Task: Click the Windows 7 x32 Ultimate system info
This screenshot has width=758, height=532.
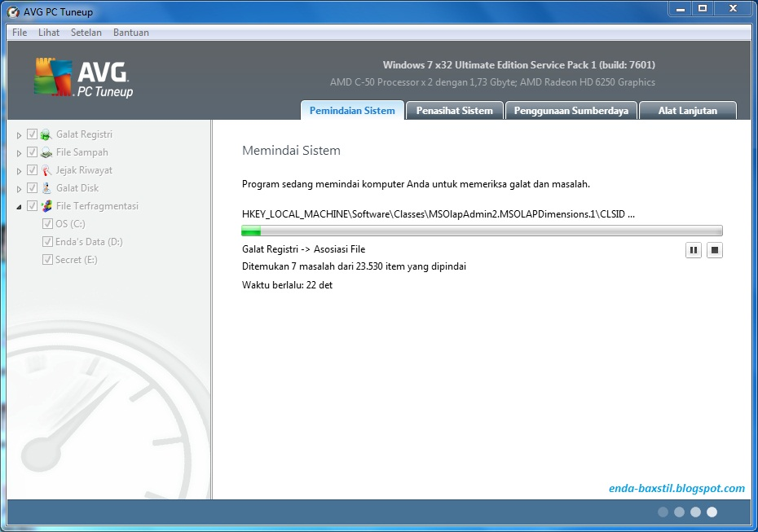Action: pyautogui.click(x=519, y=64)
